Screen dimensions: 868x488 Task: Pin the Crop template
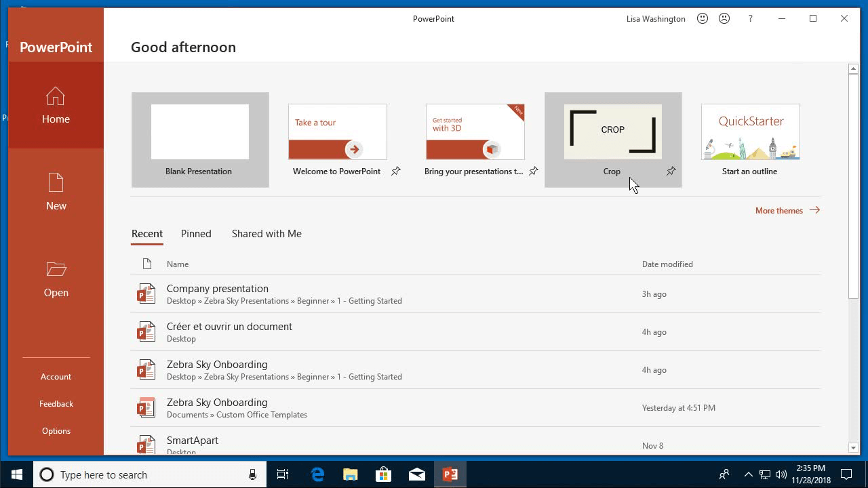(671, 171)
